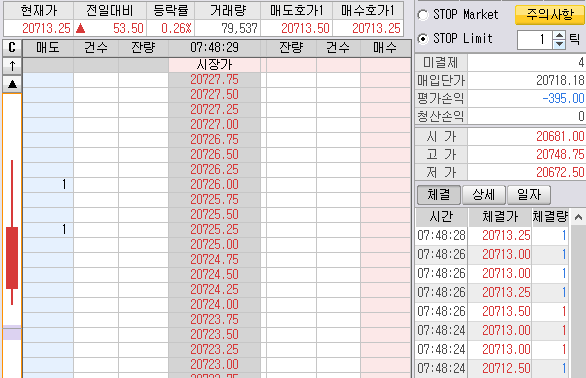This screenshot has height=378, width=586.
Task: Click the thin up-arrow button below C
Action: coord(12,66)
